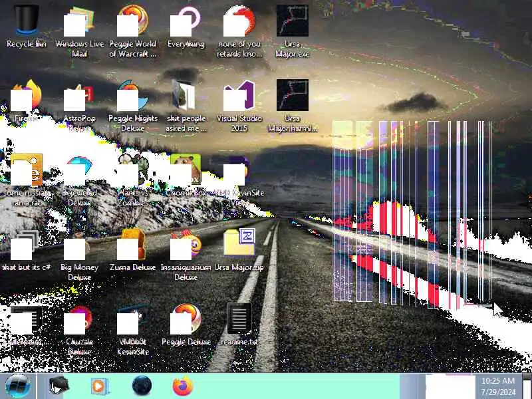Open the taskbar clock showing 10:25 AM
Screen dimensions: 532x399
click(498, 386)
